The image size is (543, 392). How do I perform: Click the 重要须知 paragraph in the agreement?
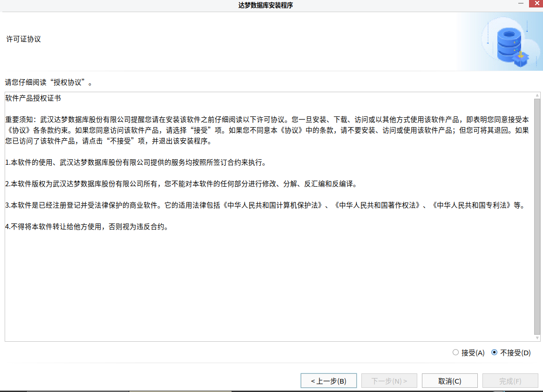[x=267, y=130]
